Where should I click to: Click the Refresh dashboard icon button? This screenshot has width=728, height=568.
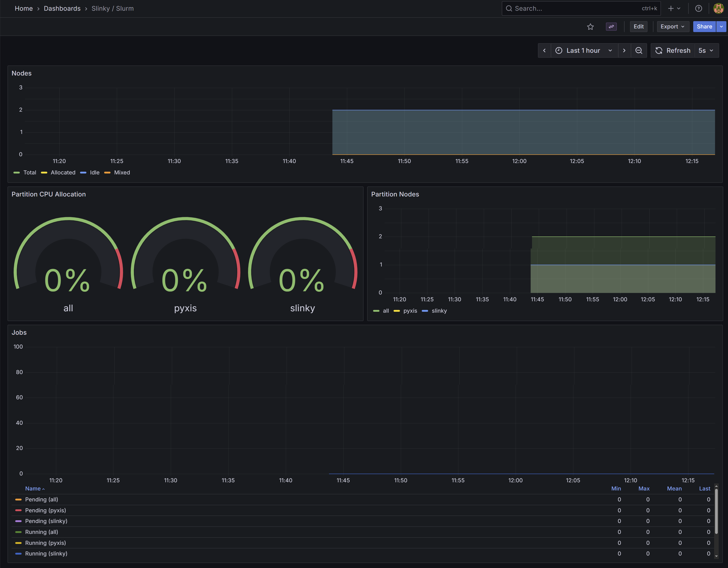673,51
